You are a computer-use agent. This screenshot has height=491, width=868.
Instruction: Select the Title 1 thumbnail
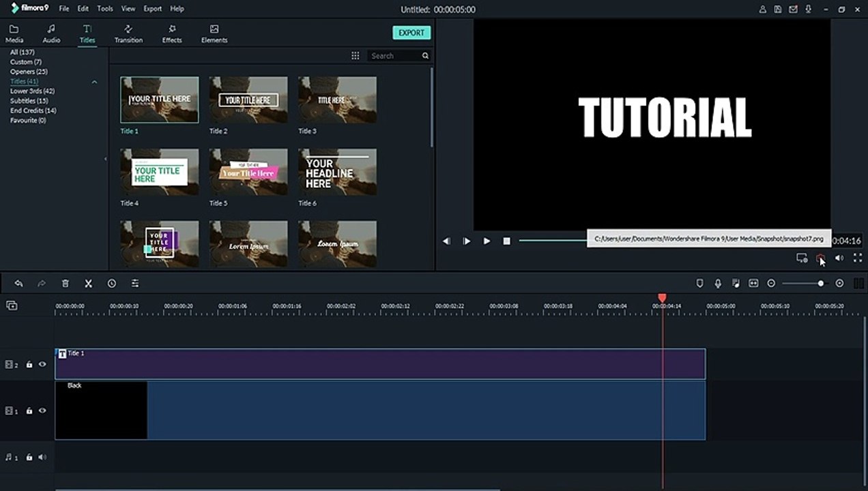160,100
